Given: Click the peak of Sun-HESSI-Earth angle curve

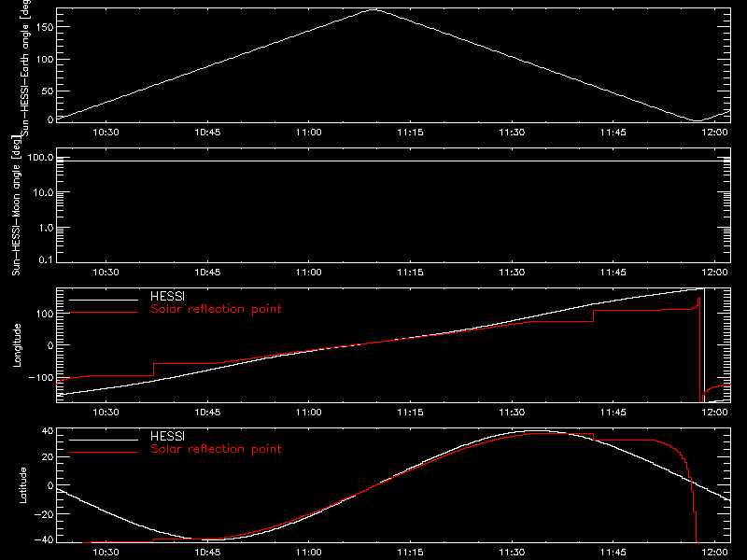Looking at the screenshot, I should coord(373,9).
